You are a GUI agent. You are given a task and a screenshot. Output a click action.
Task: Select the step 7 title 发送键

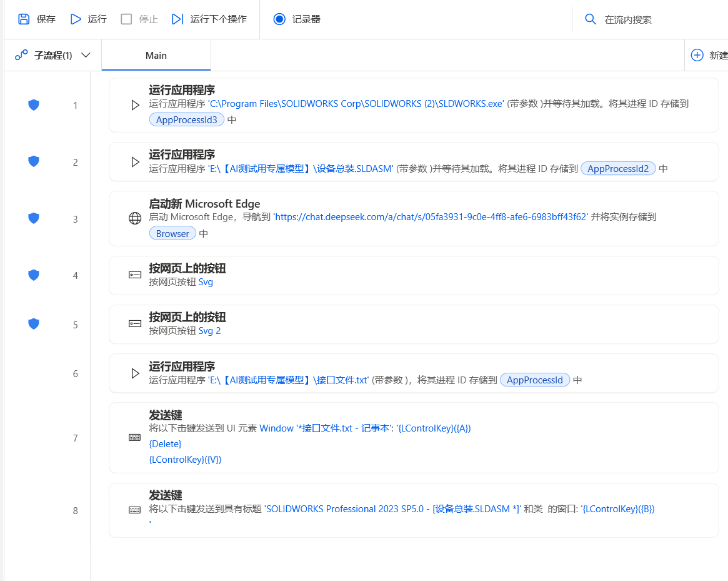coord(166,415)
